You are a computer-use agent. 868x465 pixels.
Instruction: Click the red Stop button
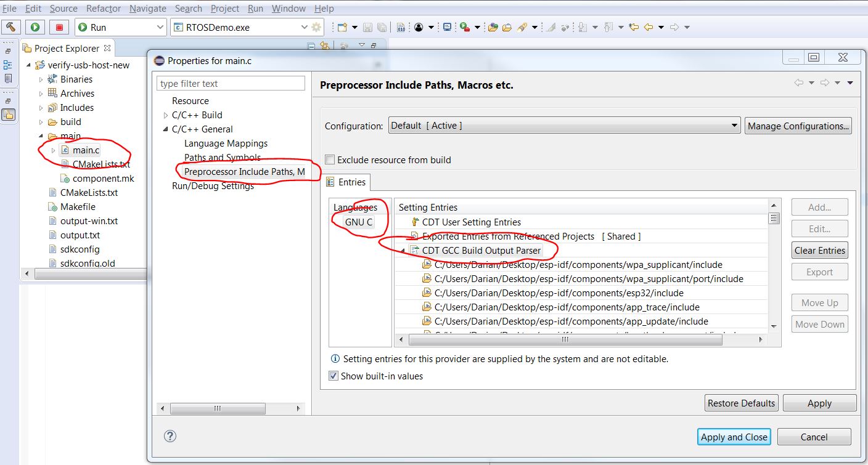[x=59, y=27]
